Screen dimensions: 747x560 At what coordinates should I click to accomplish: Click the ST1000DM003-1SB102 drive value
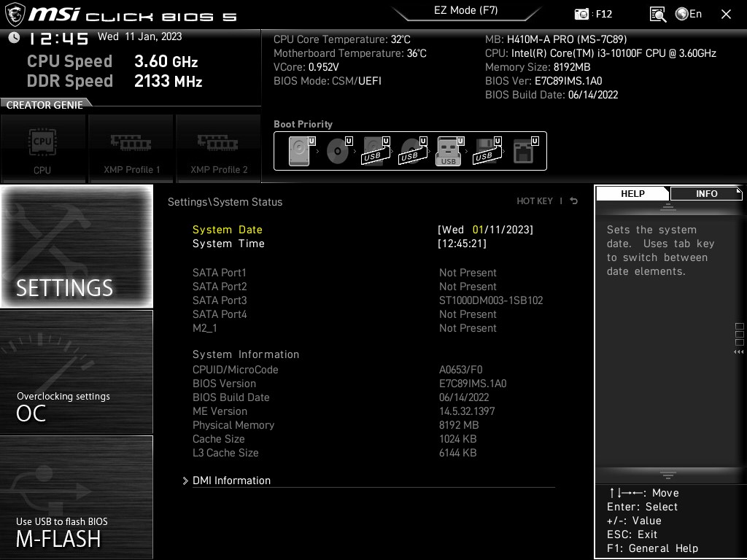(x=491, y=300)
